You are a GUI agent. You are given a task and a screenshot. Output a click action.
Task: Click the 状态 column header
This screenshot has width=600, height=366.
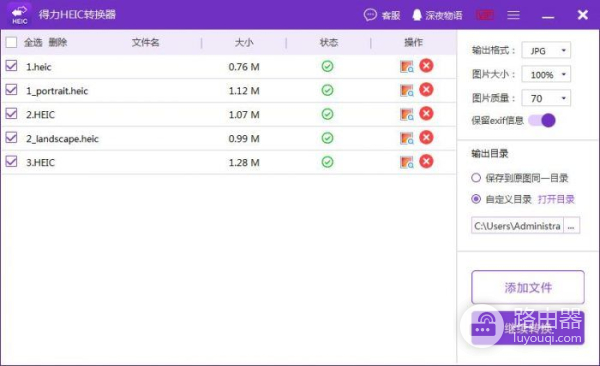329,42
